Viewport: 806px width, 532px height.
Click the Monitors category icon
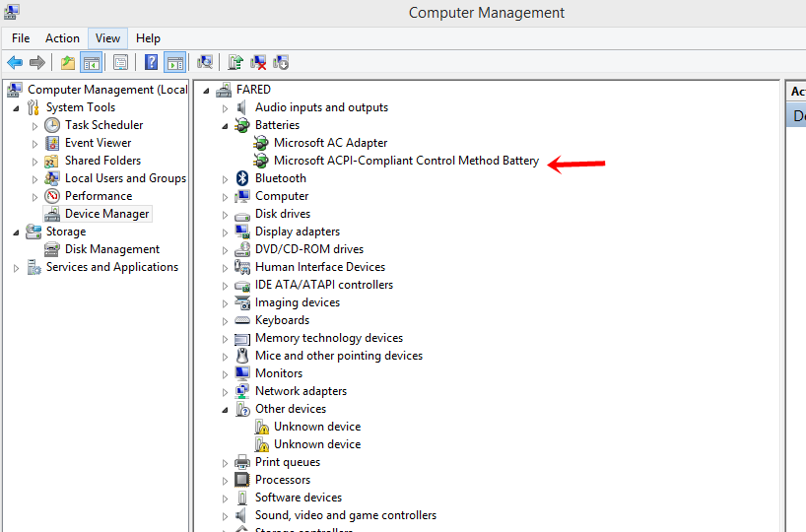(x=242, y=373)
